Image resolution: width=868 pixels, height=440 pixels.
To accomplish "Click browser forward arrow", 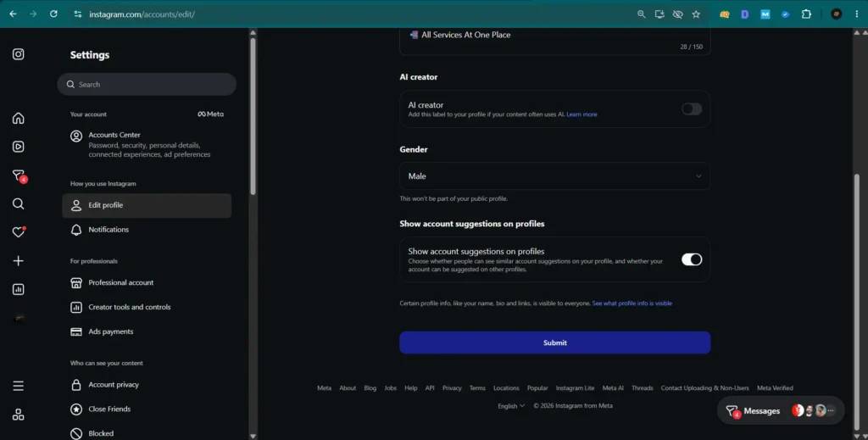I will coord(33,14).
